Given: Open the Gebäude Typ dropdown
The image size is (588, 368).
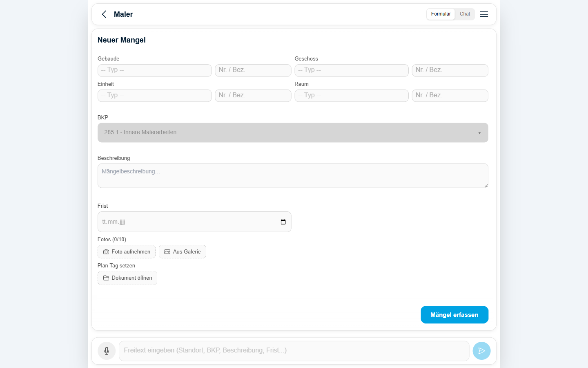Looking at the screenshot, I should [154, 70].
